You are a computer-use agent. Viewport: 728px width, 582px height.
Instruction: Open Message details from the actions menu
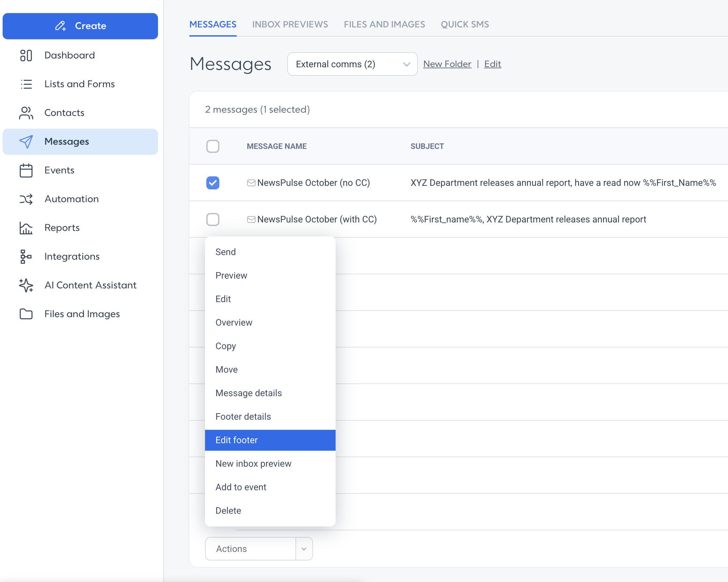pos(270,393)
